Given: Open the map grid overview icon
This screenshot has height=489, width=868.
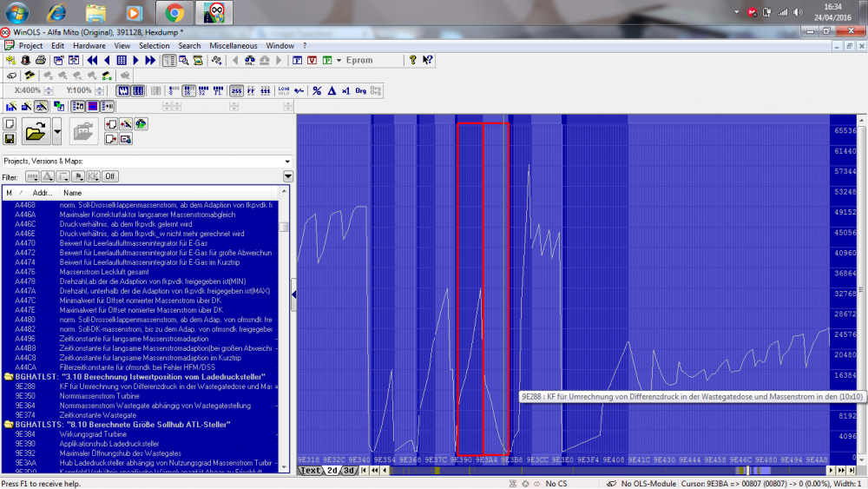Looking at the screenshot, I should (x=122, y=60).
